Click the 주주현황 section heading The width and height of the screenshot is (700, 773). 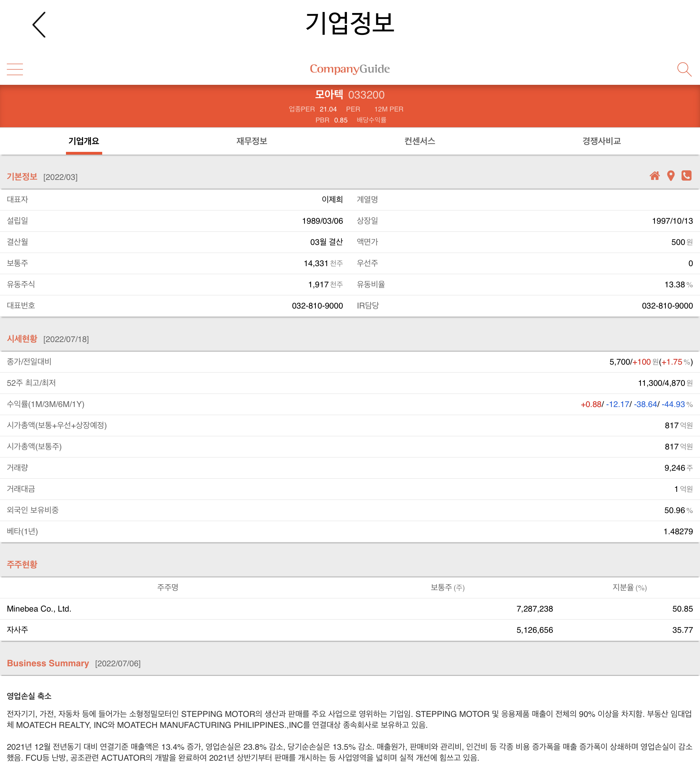(22, 564)
